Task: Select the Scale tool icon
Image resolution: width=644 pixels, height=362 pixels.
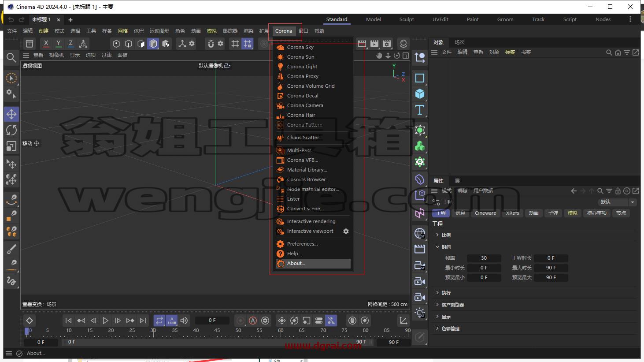Action: point(11,146)
